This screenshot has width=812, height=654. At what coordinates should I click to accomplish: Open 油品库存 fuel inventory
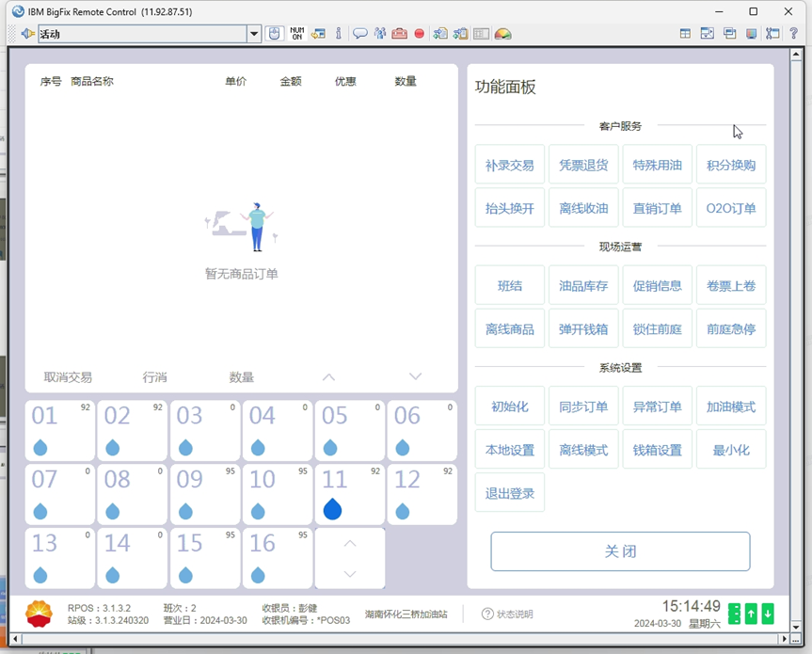(x=583, y=286)
